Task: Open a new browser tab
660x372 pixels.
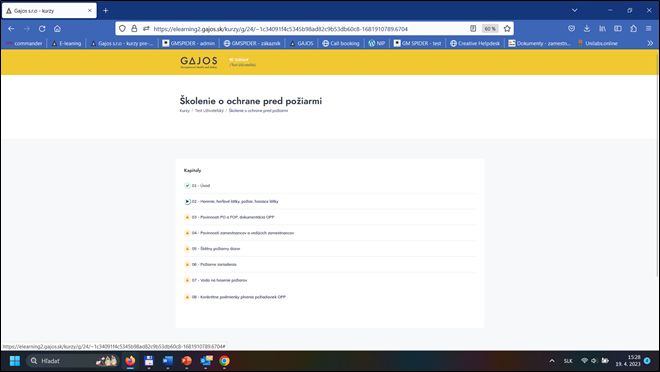Action: [x=106, y=11]
